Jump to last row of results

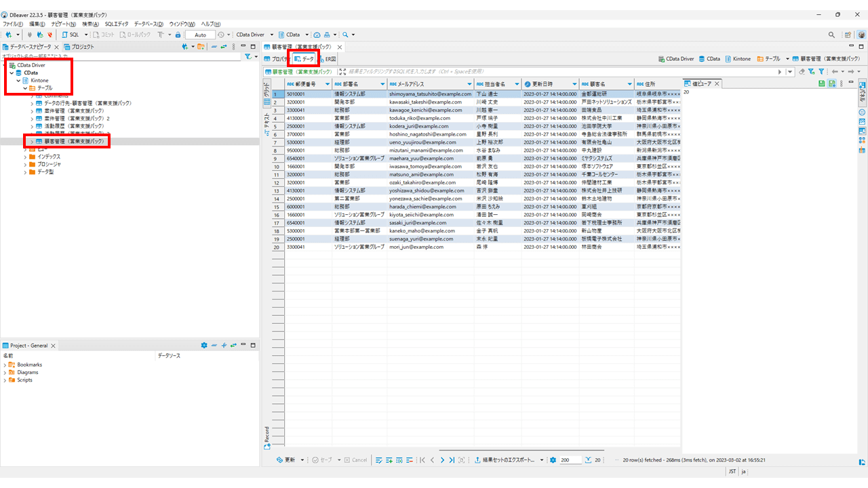click(x=452, y=460)
